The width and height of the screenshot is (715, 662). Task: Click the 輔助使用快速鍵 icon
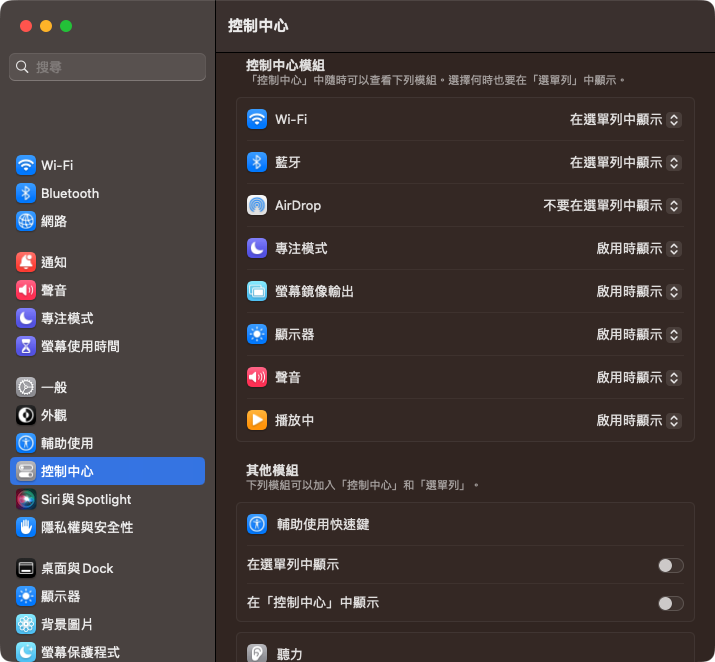[257, 524]
